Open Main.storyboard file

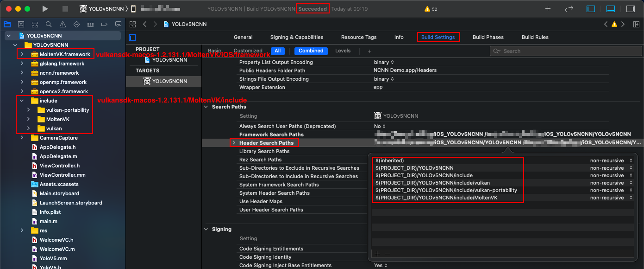tap(59, 193)
